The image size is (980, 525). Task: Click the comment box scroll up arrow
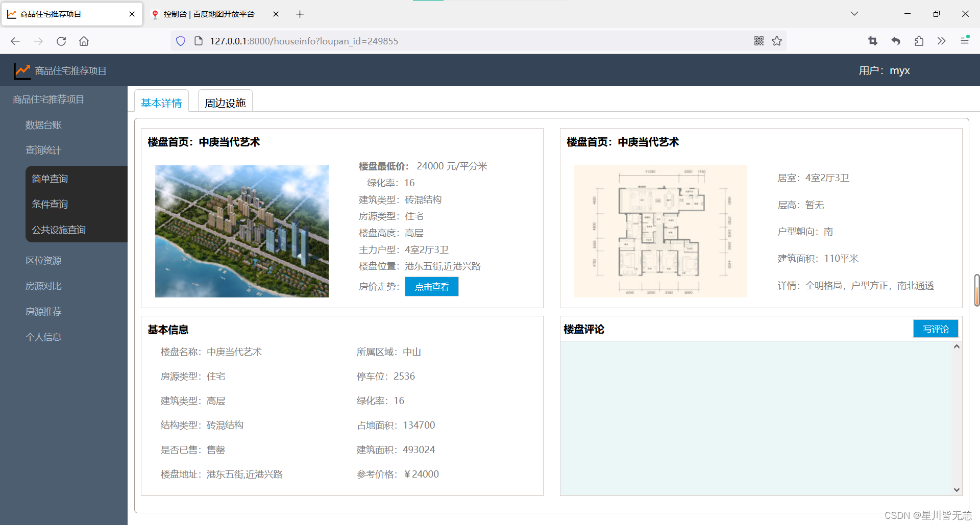[x=957, y=347]
